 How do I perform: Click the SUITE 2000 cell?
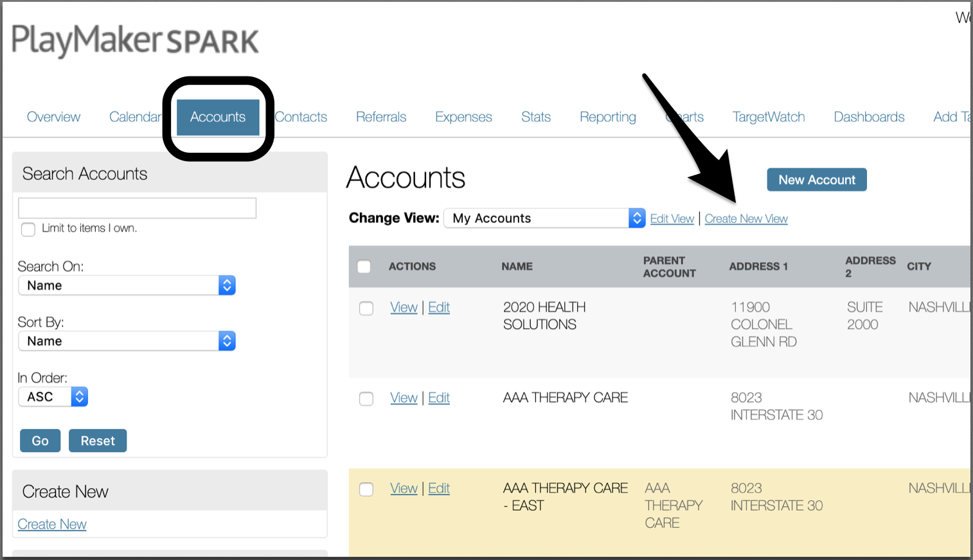[x=864, y=316]
